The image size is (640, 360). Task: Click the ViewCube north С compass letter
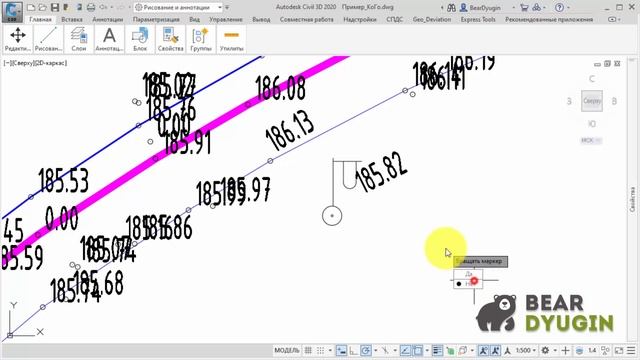click(x=592, y=79)
